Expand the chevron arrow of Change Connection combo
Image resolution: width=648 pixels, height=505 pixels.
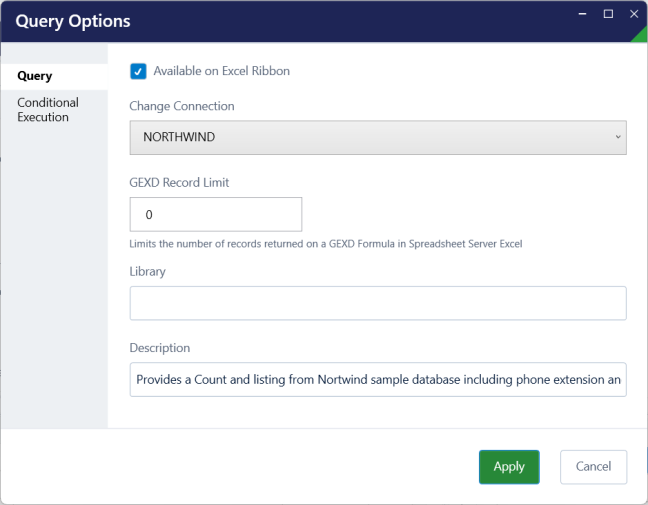618,137
